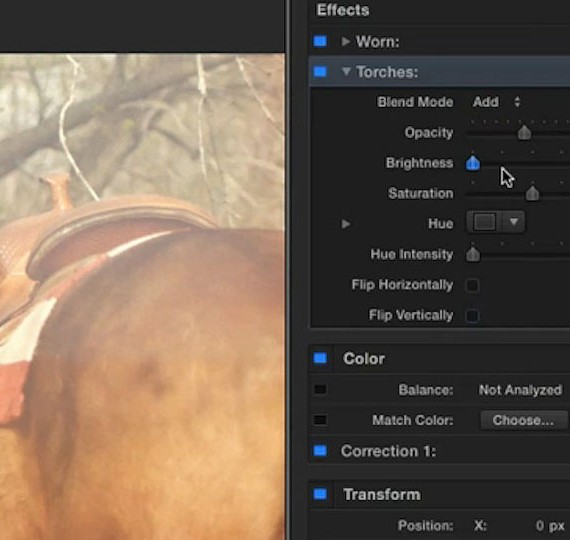The height and width of the screenshot is (540, 570).
Task: Click the Opacity slider handle
Action: [x=524, y=132]
